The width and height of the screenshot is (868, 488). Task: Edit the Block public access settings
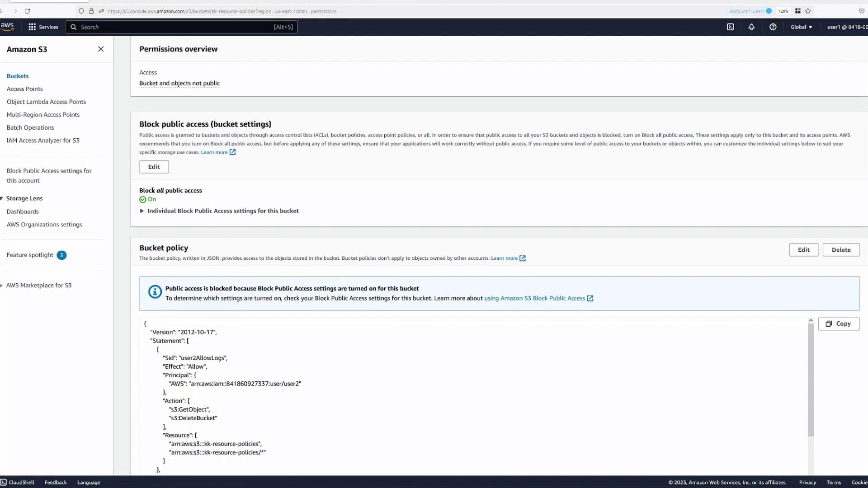coord(154,167)
